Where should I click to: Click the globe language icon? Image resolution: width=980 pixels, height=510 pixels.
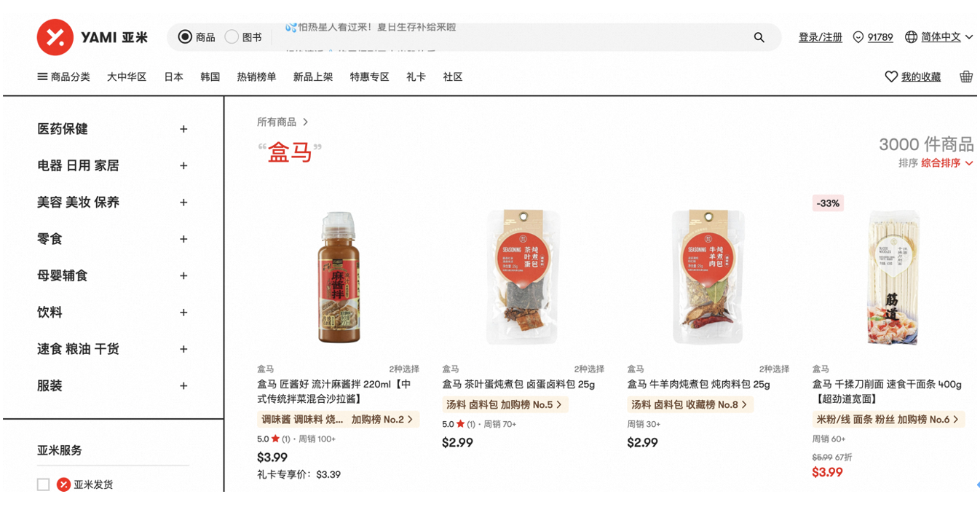(x=911, y=37)
